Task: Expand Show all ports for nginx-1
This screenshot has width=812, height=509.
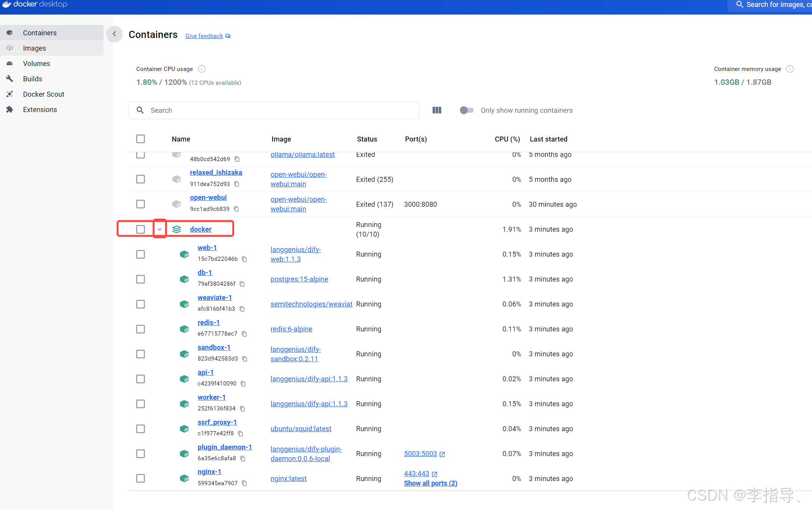Action: click(x=430, y=483)
